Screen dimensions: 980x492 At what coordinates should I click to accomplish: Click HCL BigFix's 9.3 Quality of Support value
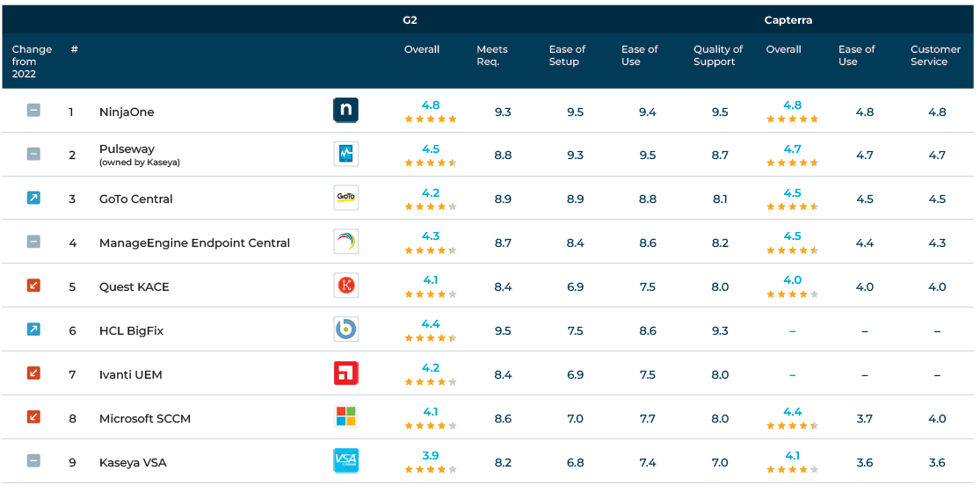(720, 331)
